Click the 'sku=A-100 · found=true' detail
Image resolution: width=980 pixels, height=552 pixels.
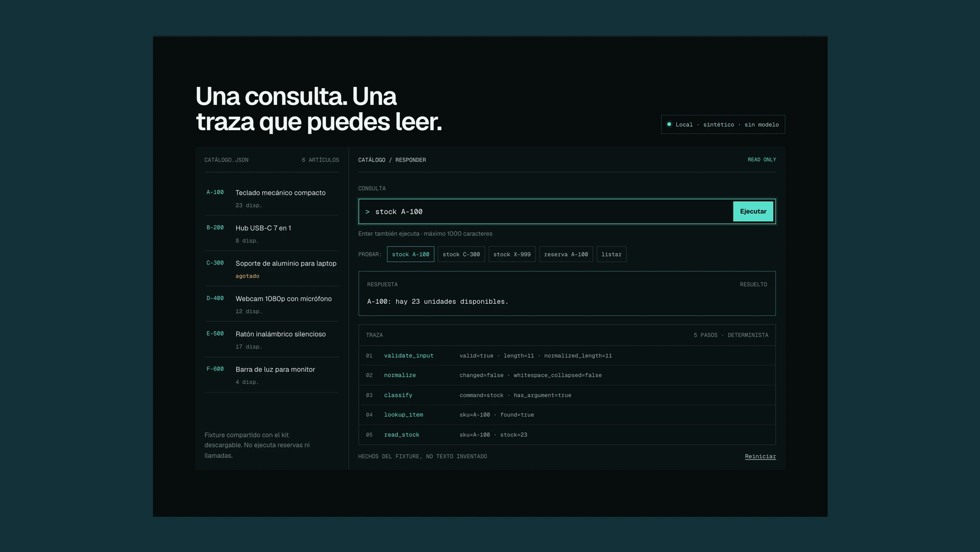[x=496, y=415]
